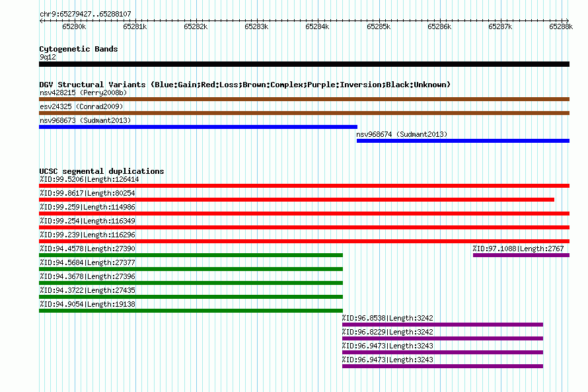This screenshot has height=392, width=588.
Task: Click the %ID:99.239|Length:116296 label
Action: (87, 235)
